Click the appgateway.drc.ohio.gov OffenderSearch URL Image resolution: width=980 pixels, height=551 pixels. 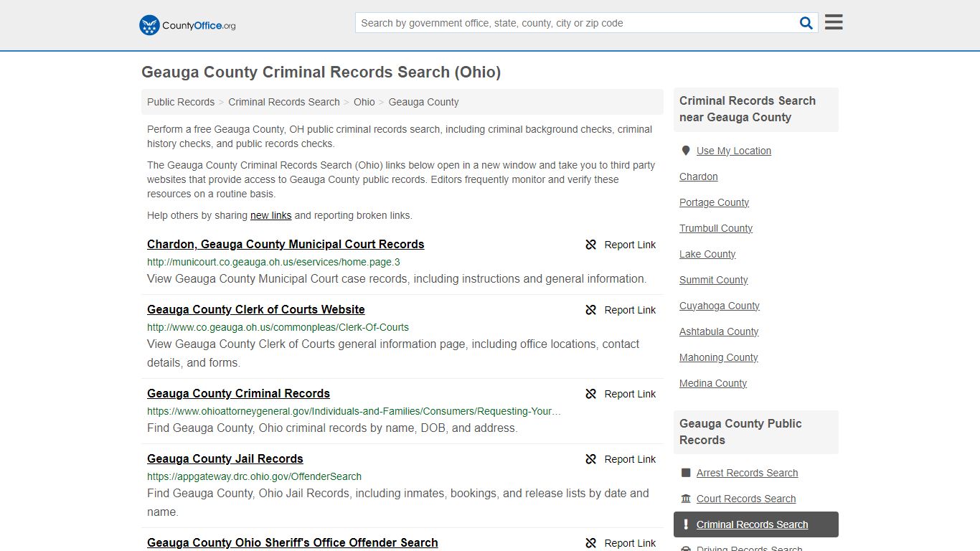(254, 476)
